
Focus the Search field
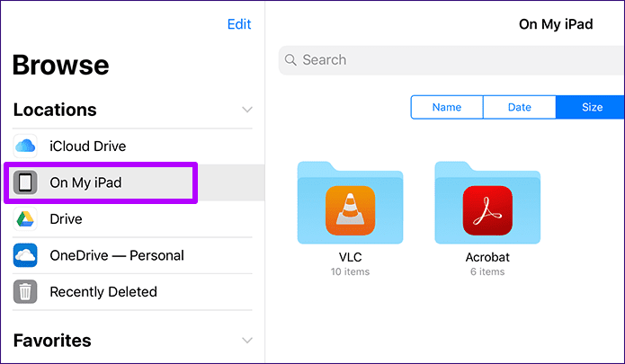[451, 60]
